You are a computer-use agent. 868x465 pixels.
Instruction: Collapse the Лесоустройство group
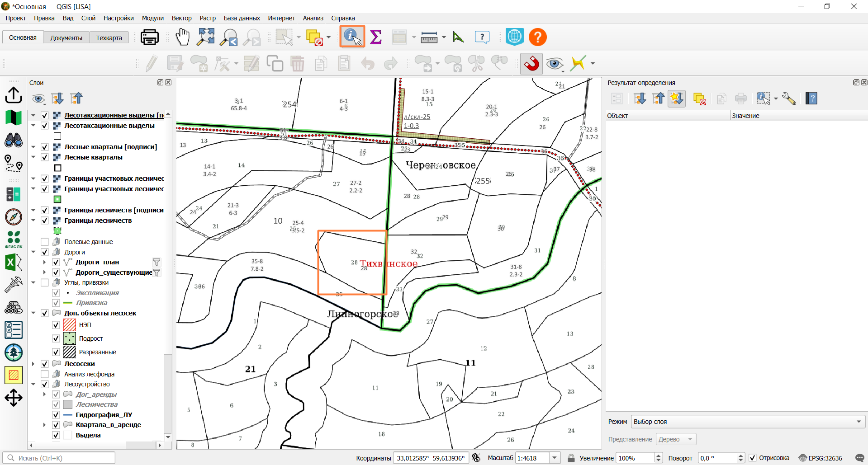(33, 384)
